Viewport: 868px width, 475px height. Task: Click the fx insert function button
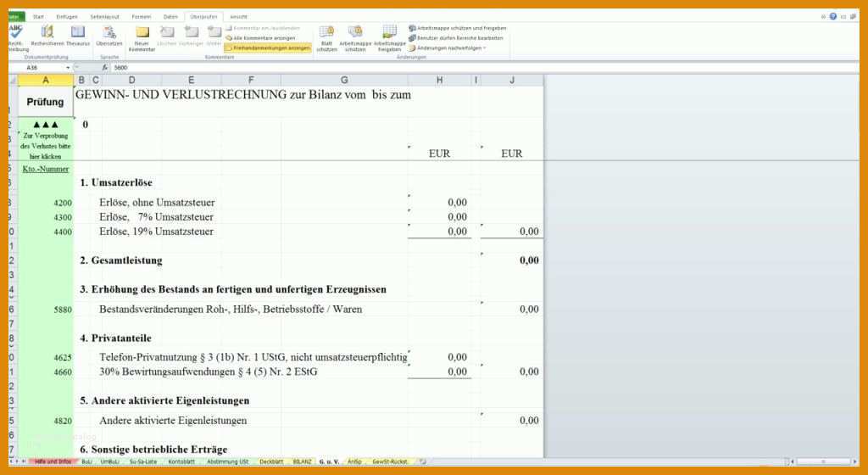tap(104, 68)
